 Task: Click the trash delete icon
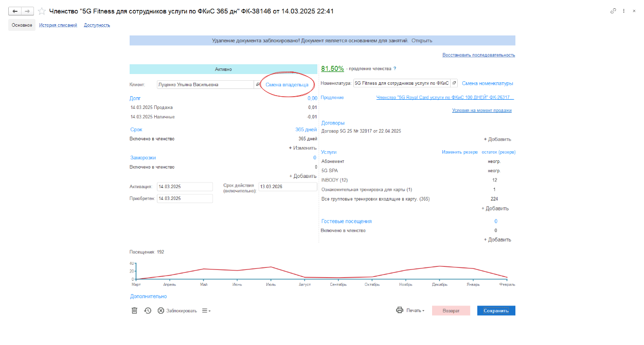point(134,311)
